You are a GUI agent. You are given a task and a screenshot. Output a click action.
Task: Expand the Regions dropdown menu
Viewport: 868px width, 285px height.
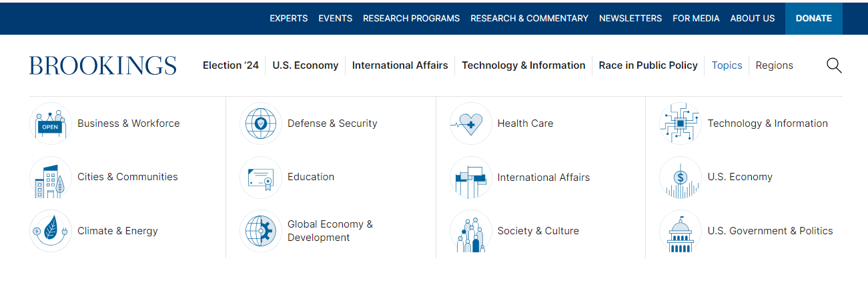click(x=775, y=65)
